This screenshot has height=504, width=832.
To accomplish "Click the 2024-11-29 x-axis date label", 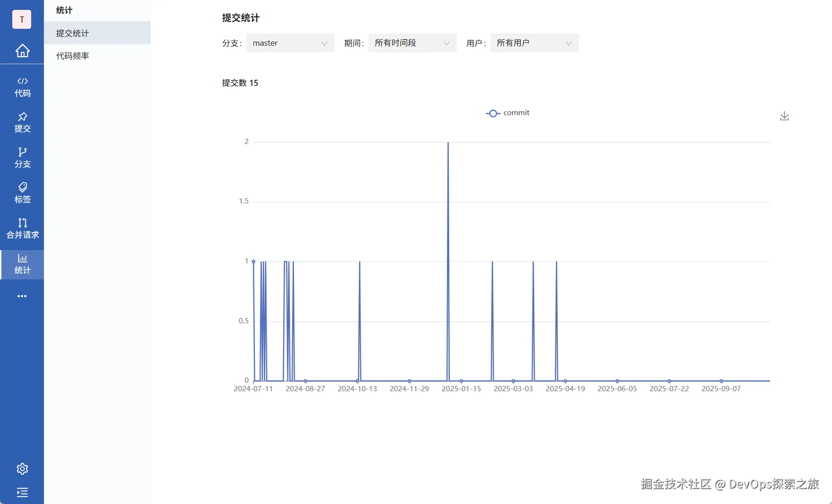I will tap(409, 389).
